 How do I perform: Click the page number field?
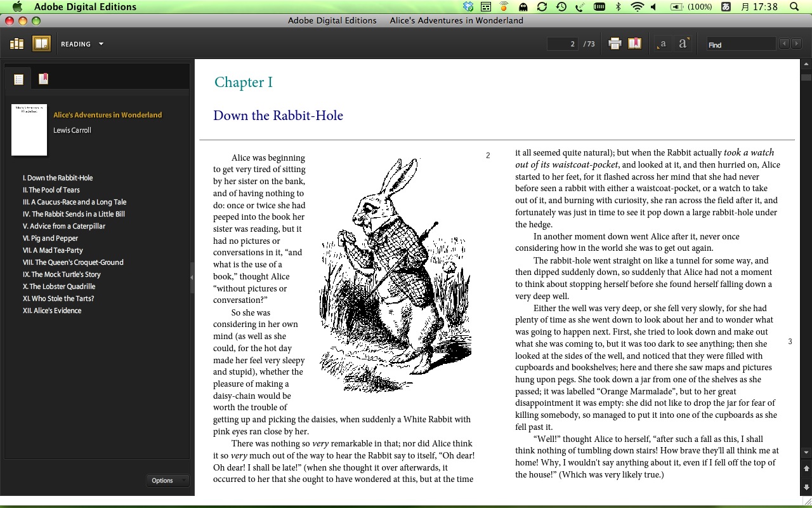click(x=563, y=44)
